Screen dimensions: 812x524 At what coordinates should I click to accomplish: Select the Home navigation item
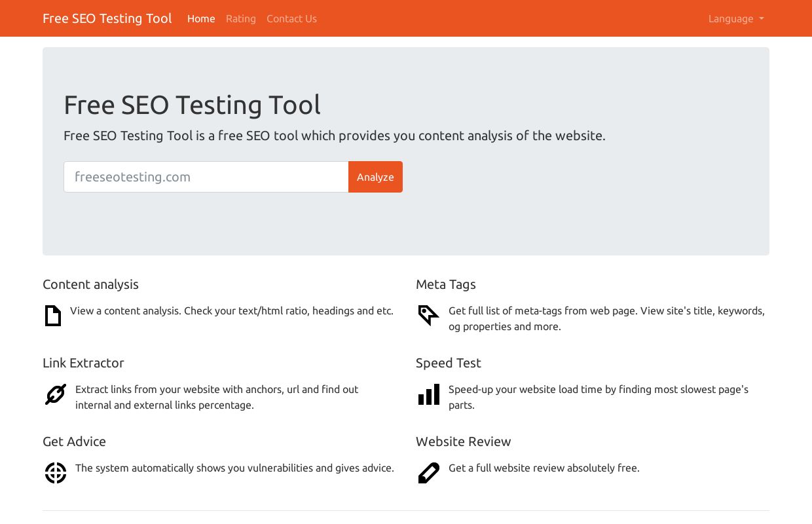coord(201,18)
